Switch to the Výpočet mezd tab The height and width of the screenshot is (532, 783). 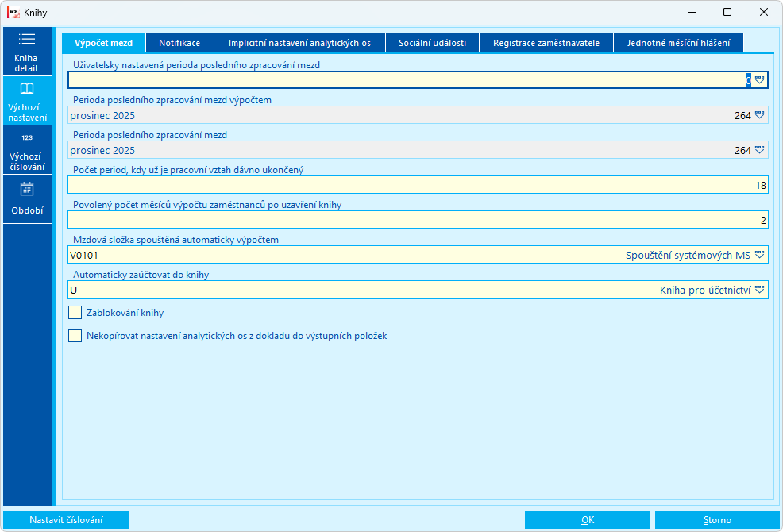click(103, 43)
